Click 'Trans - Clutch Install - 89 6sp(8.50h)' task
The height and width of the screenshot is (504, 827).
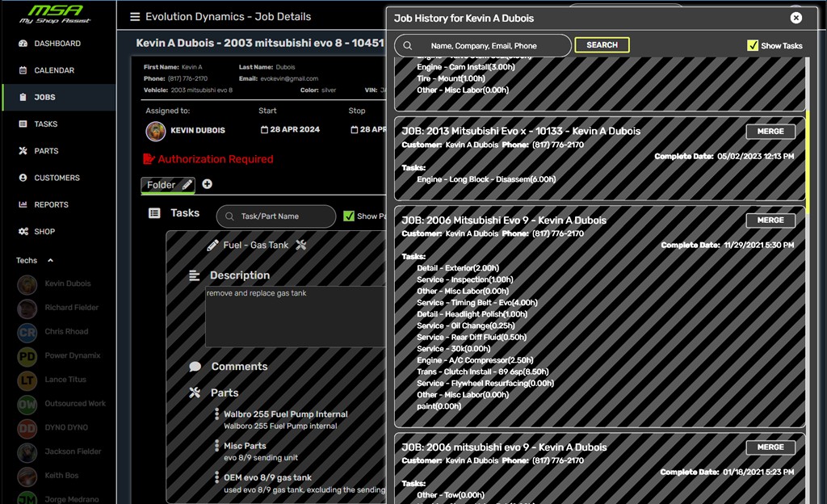point(483,372)
